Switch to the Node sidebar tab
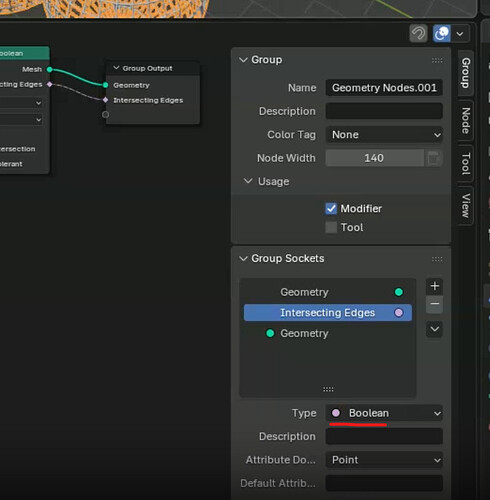Viewport: 490px width, 500px height. tap(466, 120)
